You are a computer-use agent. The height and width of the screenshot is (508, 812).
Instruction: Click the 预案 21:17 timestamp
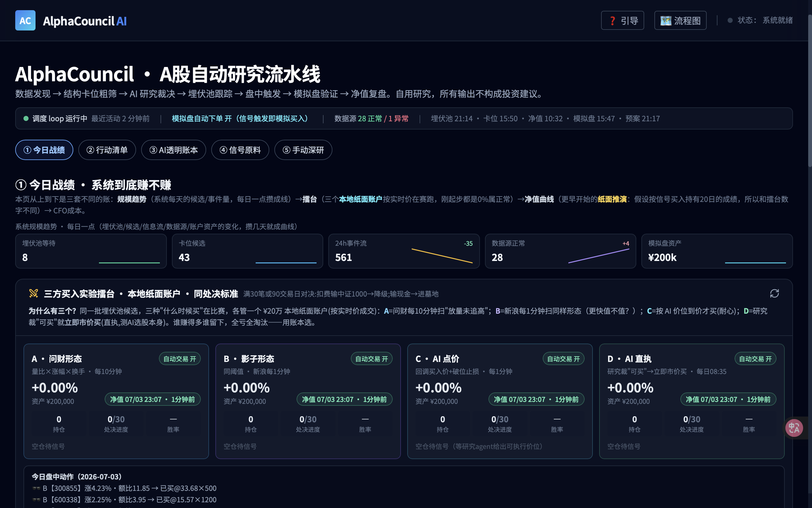pyautogui.click(x=643, y=119)
